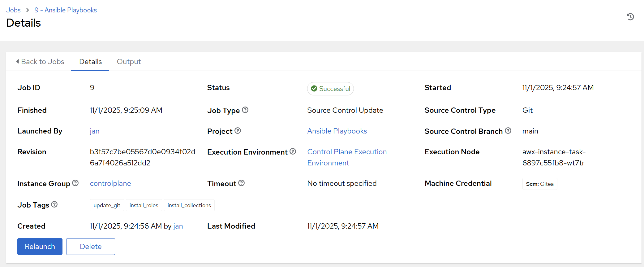
Task: Click the Scm: Gitea credential chip
Action: pyautogui.click(x=539, y=184)
